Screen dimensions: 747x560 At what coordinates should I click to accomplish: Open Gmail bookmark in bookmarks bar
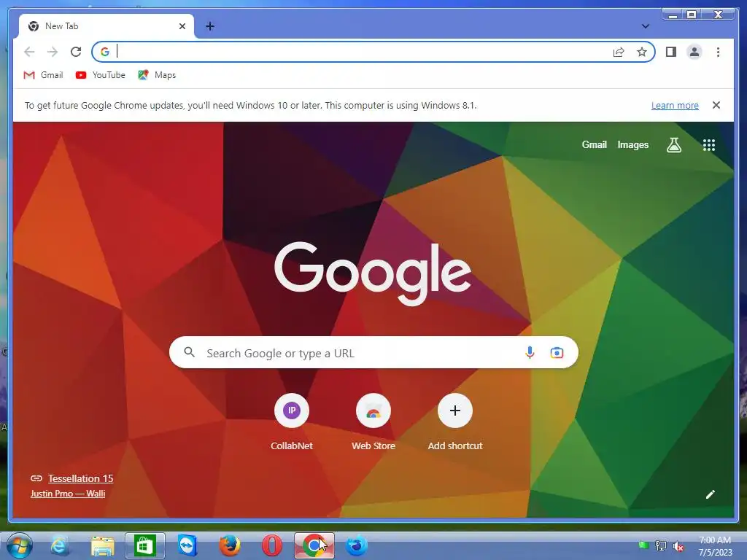point(43,75)
